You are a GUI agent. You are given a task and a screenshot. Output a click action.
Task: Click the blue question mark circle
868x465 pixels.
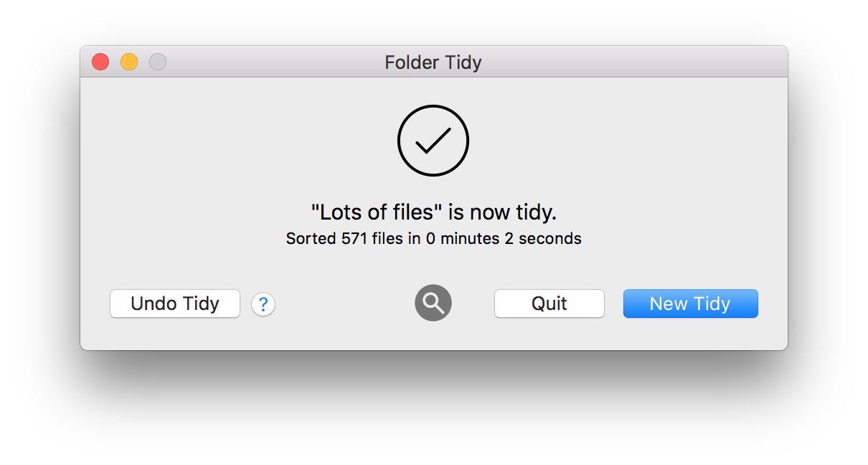(x=263, y=304)
